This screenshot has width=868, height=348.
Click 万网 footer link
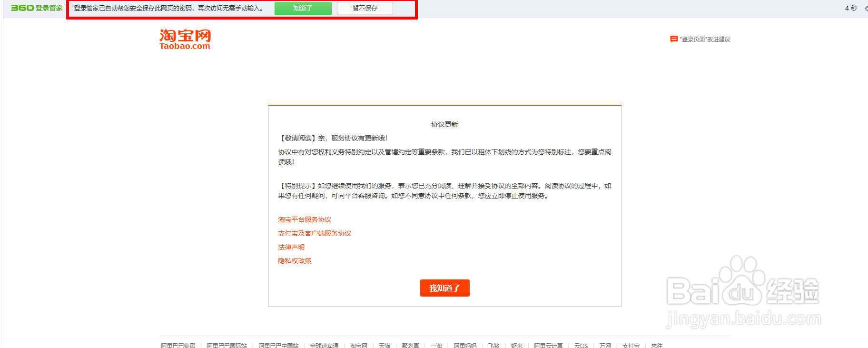click(605, 345)
